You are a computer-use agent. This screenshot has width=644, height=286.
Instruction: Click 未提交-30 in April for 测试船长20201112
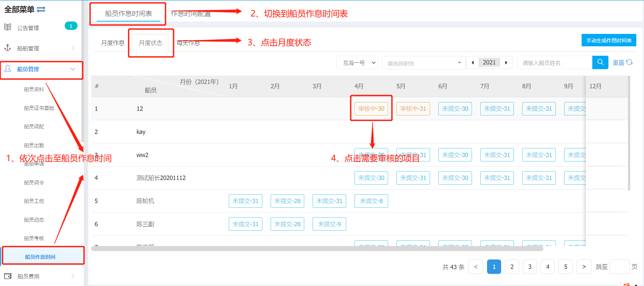coord(371,178)
